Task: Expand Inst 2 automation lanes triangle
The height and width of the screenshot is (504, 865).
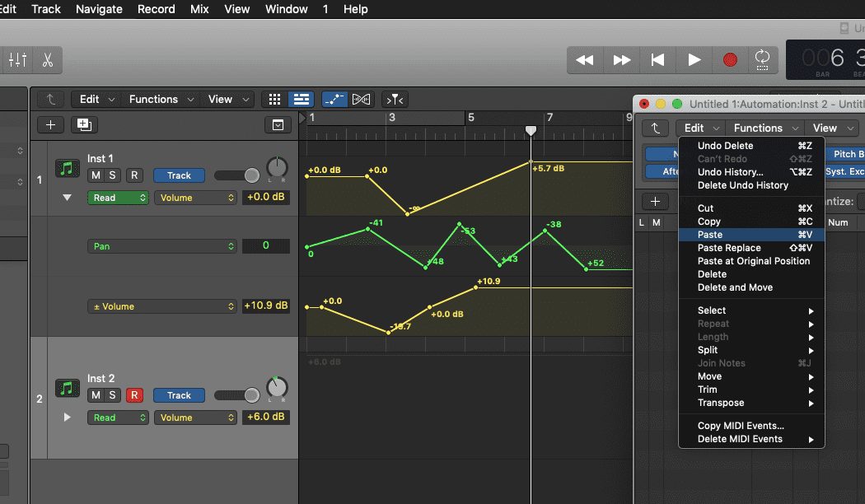Action: point(68,418)
